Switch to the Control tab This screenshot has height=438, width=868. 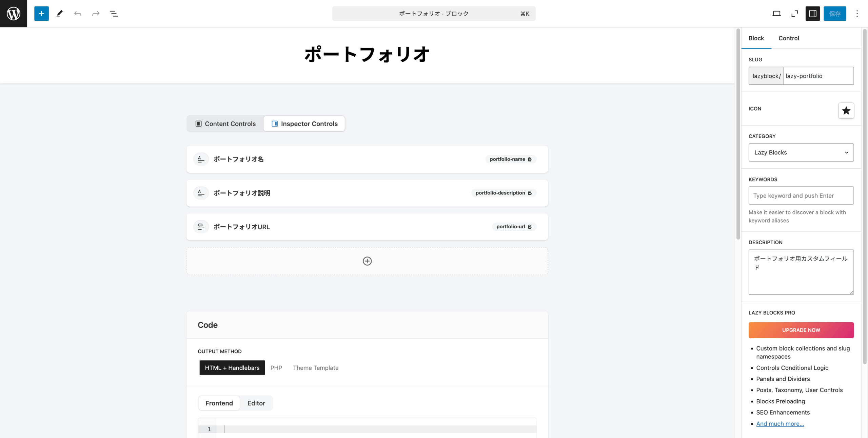(x=789, y=38)
